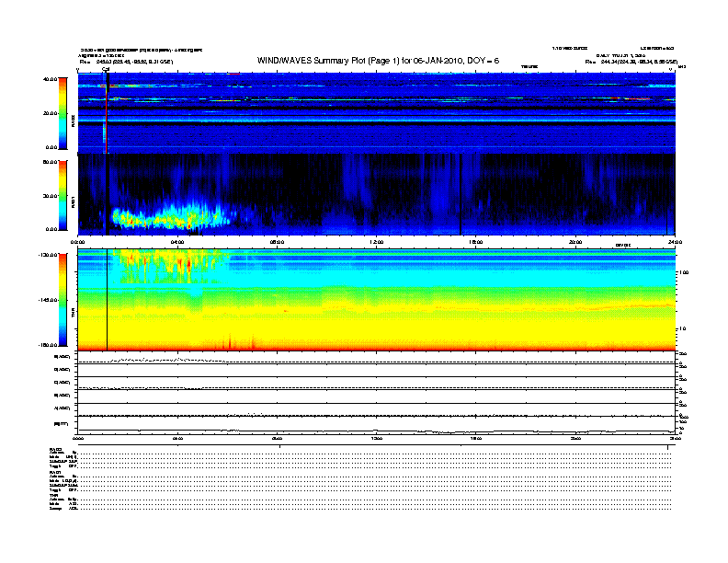Click the RAD2 header in status table
This screenshot has width=728, height=563.
tap(56, 449)
